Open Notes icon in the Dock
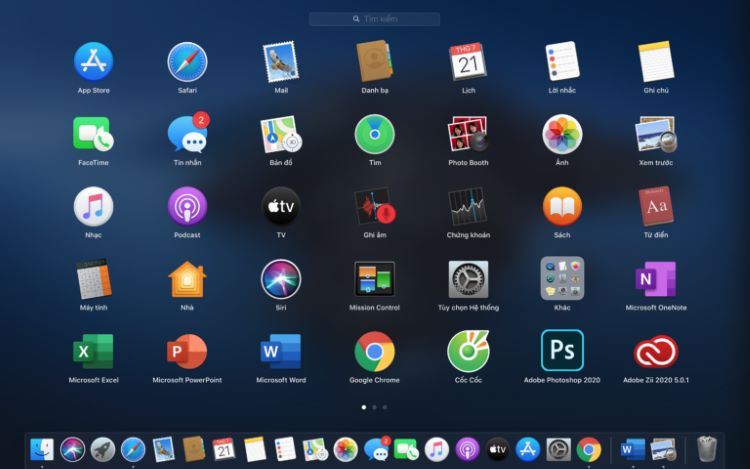This screenshot has height=469, width=750. (254, 449)
